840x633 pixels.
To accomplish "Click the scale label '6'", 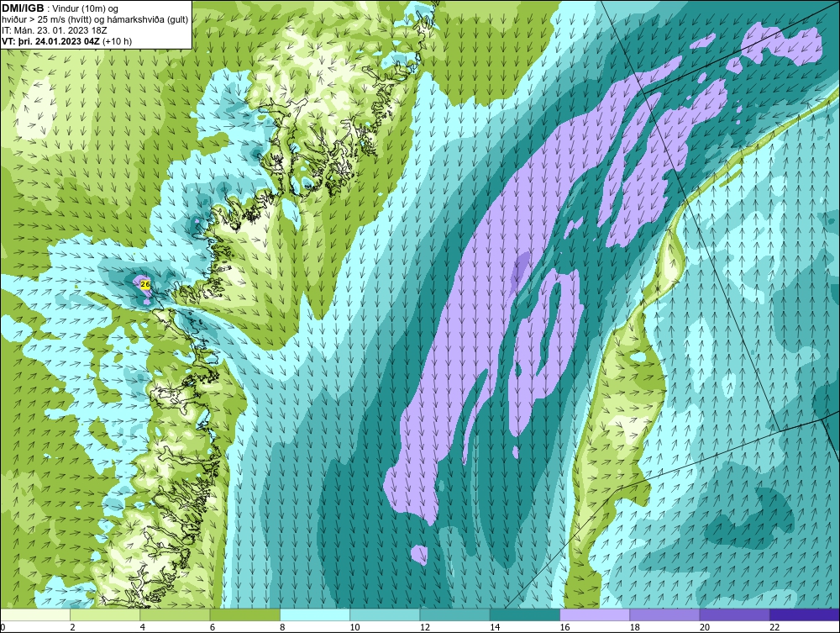I will tap(213, 627).
